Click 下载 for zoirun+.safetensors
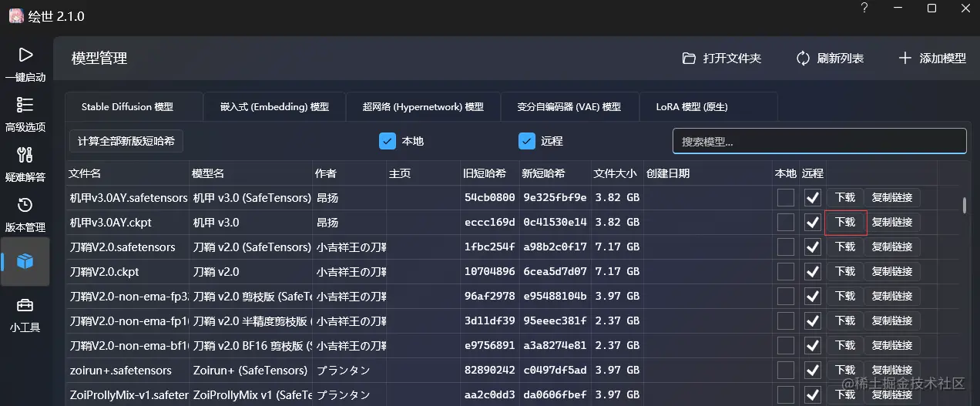Screen dimensions: 980x406 click(845, 371)
